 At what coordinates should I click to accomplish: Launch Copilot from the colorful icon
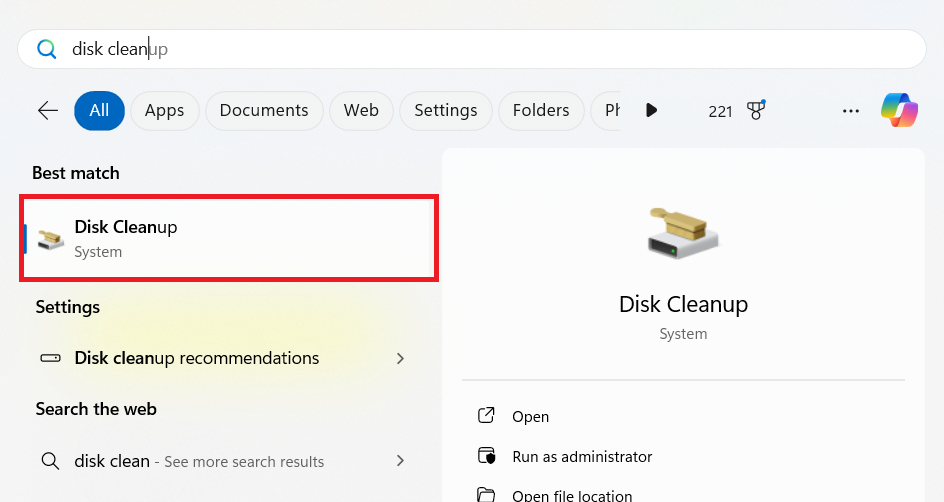[899, 110]
